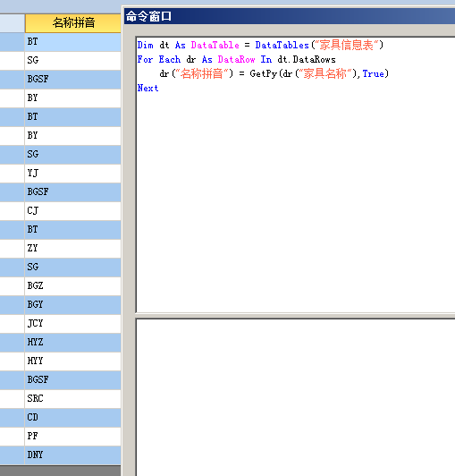Select the cell containing CJ
Viewport: 455px width, 476px height.
point(73,211)
